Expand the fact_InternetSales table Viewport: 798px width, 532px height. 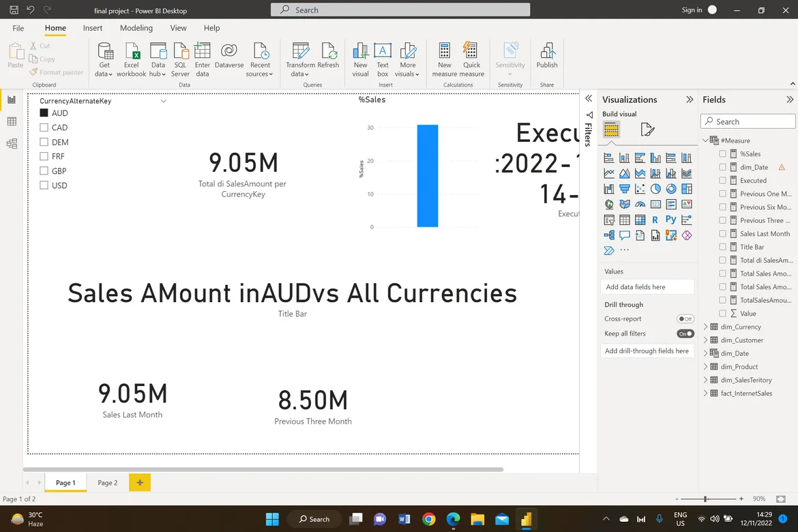[706, 394]
